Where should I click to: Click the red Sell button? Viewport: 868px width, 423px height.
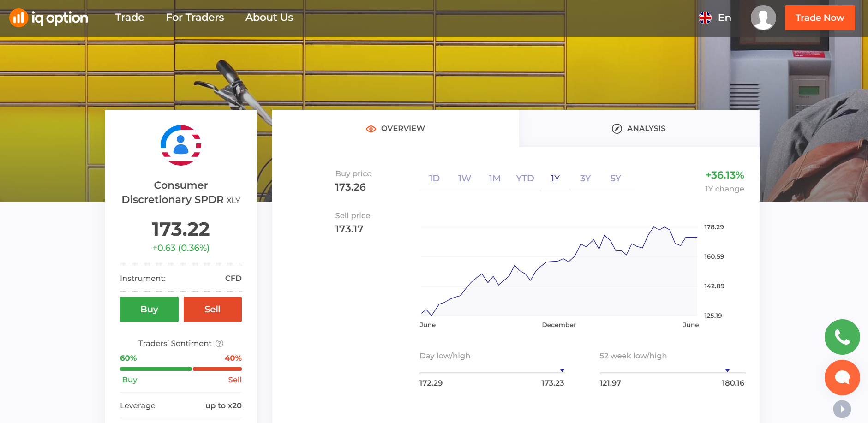(213, 309)
